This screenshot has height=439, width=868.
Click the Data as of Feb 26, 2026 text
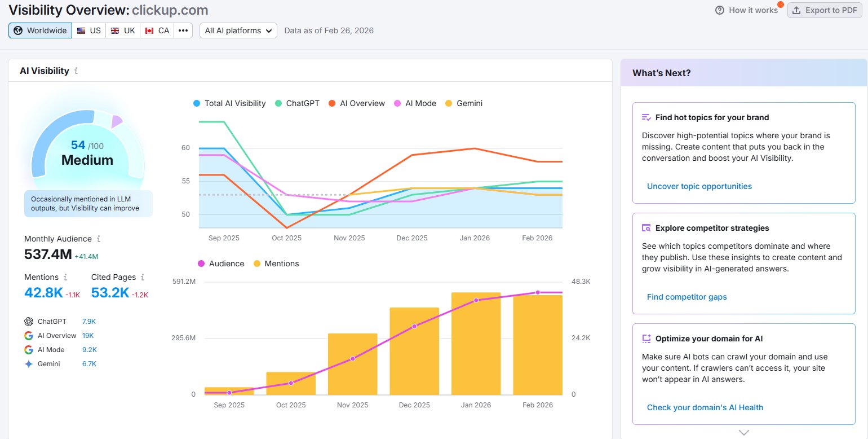tap(329, 30)
